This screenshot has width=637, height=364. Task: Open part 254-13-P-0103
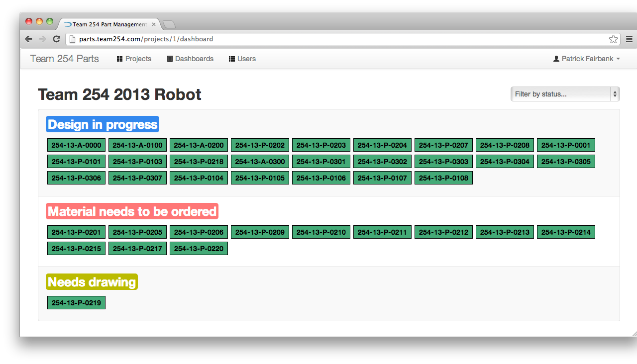(x=137, y=162)
